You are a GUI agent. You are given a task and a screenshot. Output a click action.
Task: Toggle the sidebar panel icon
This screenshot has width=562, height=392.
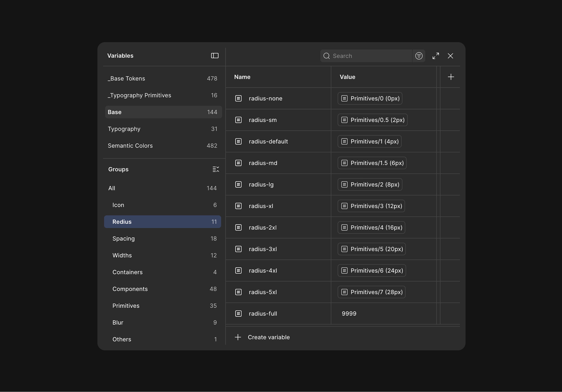(215, 56)
